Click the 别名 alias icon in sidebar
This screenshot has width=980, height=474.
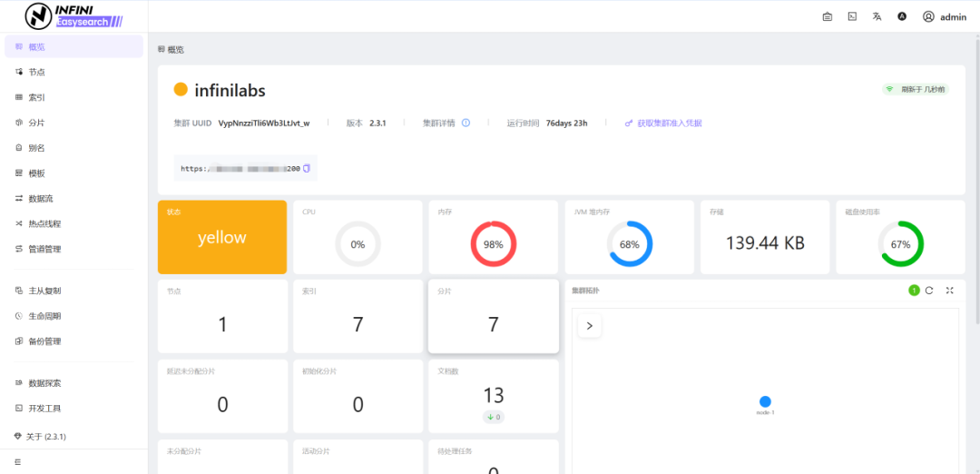tap(19, 148)
